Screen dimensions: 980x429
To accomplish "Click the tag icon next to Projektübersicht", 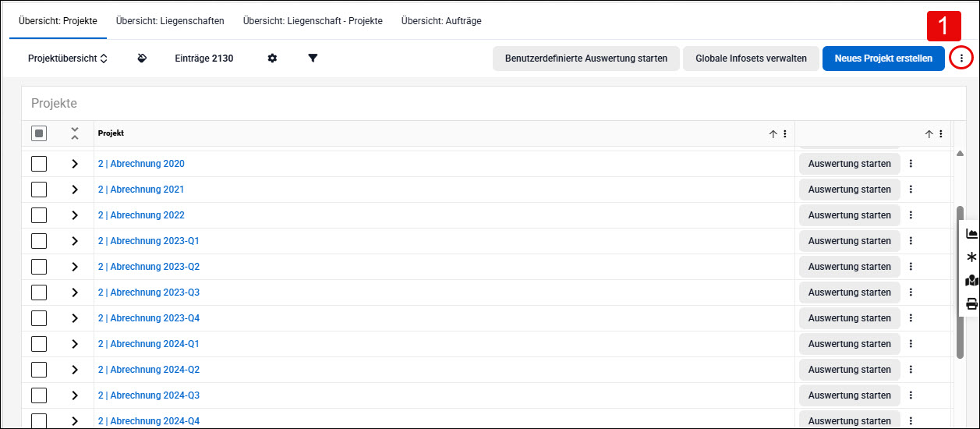I will (142, 58).
